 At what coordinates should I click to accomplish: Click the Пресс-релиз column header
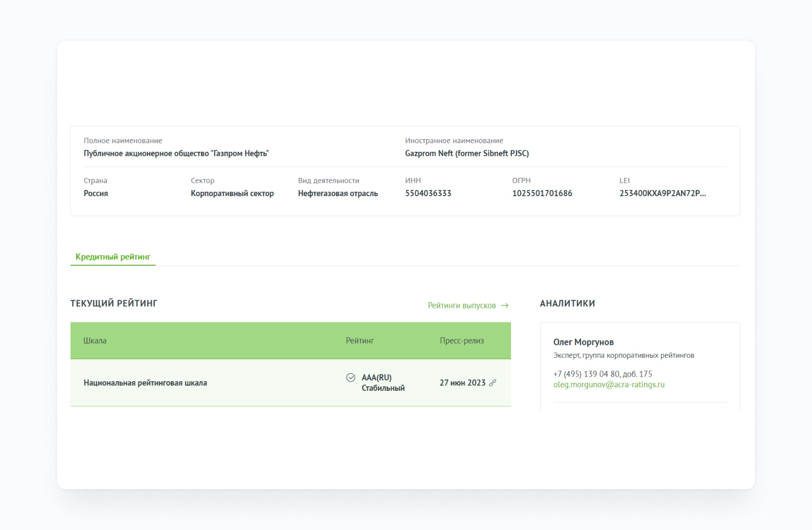[x=462, y=340]
